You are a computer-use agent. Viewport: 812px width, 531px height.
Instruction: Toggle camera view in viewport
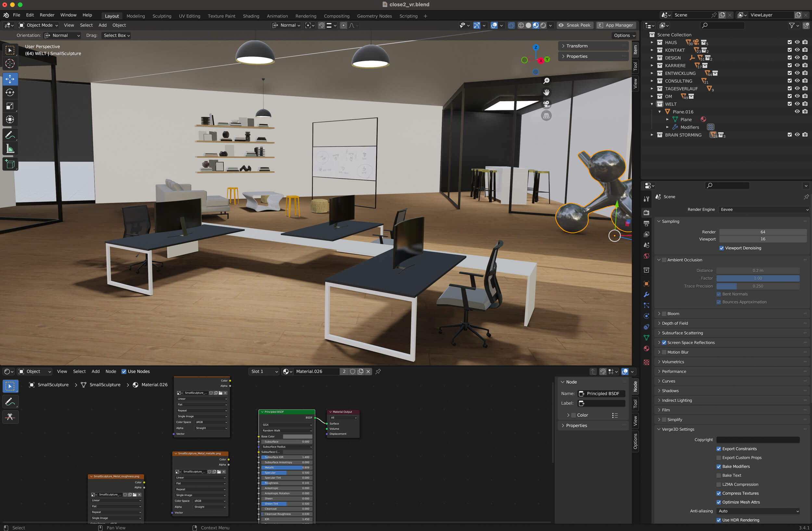(x=546, y=104)
